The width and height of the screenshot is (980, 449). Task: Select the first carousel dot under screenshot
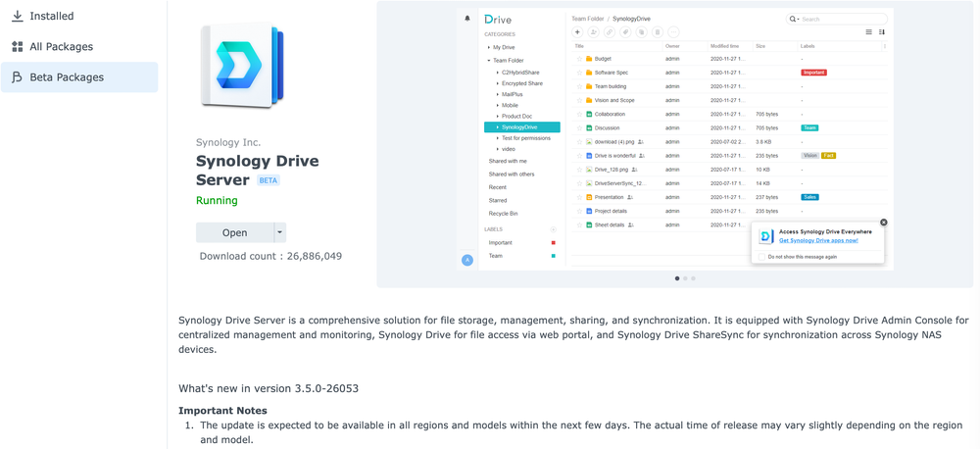pos(677,278)
